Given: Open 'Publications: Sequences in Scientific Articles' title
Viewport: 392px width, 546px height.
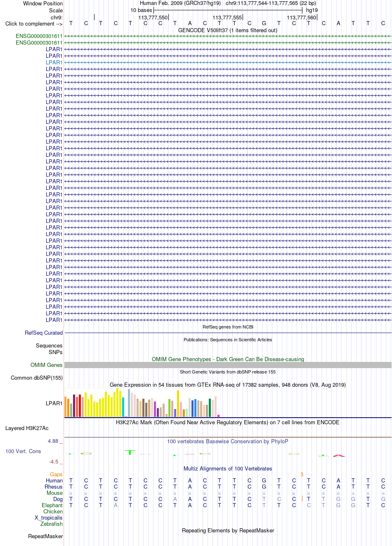Looking at the screenshot, I should click(x=228, y=340).
